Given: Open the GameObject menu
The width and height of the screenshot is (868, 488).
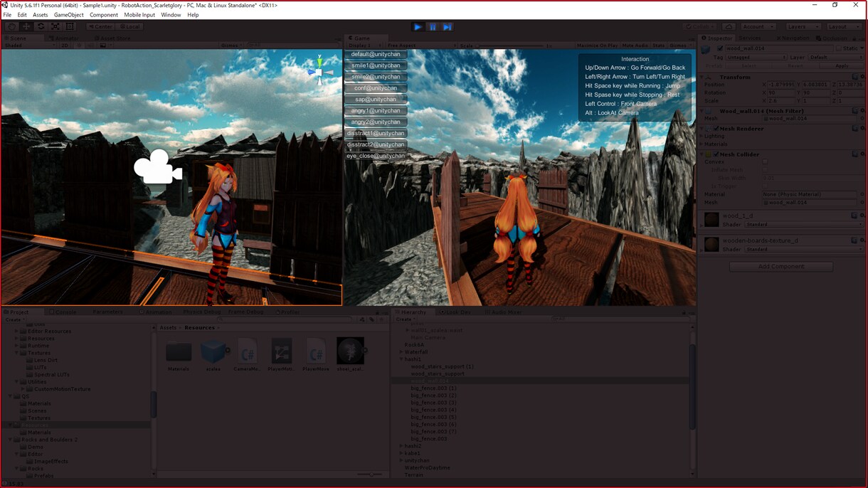Looking at the screenshot, I should click(x=68, y=15).
